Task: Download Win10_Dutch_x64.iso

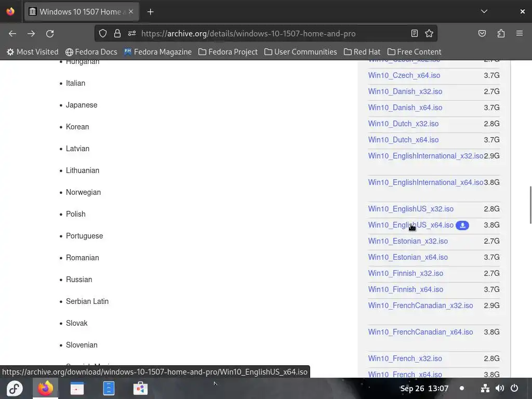Action: [x=403, y=140]
